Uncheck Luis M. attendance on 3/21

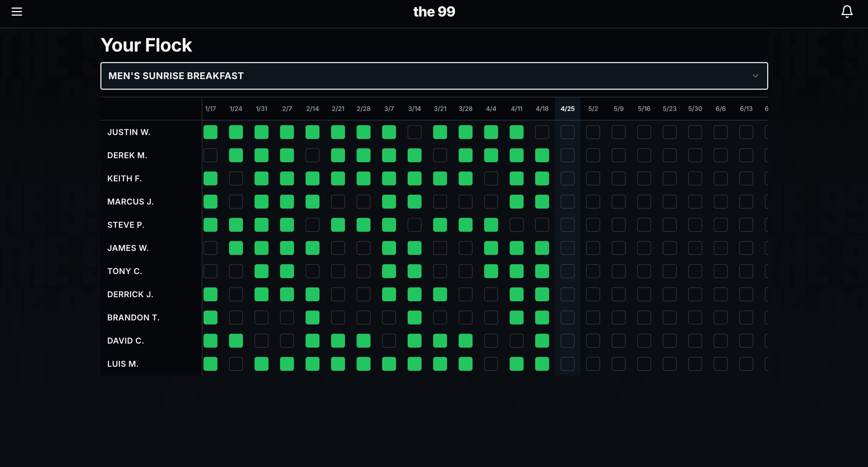point(440,364)
